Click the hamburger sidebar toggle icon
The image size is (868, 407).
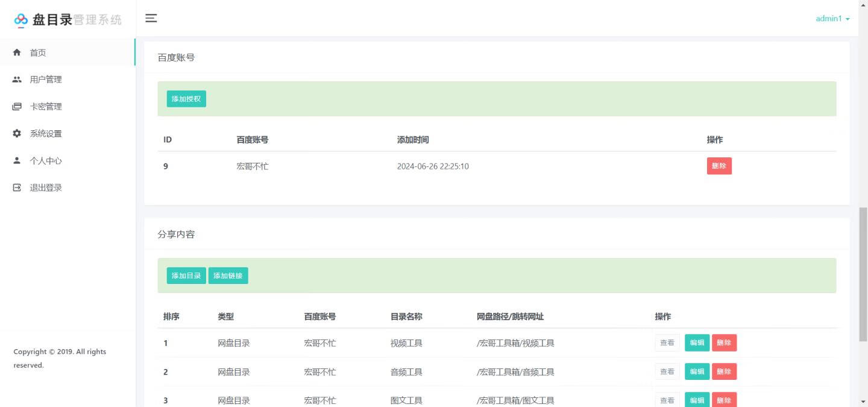[151, 18]
